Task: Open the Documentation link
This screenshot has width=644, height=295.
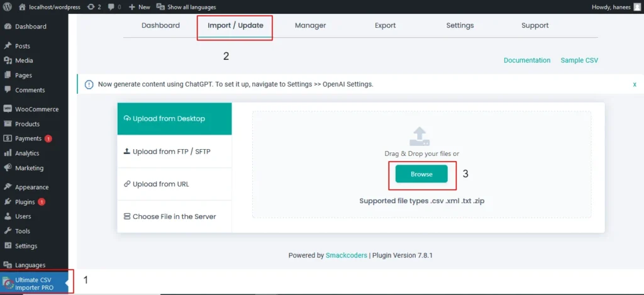Action: pos(527,60)
